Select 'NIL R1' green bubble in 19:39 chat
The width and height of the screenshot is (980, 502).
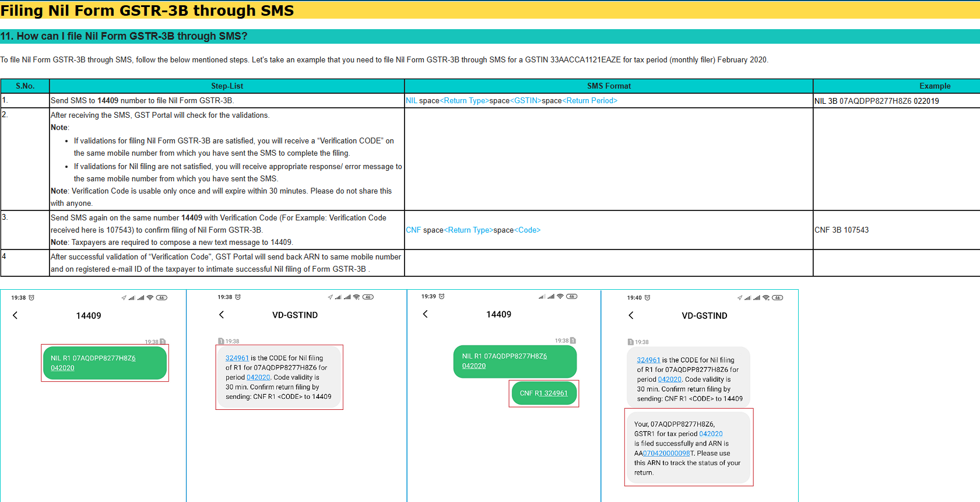point(515,361)
